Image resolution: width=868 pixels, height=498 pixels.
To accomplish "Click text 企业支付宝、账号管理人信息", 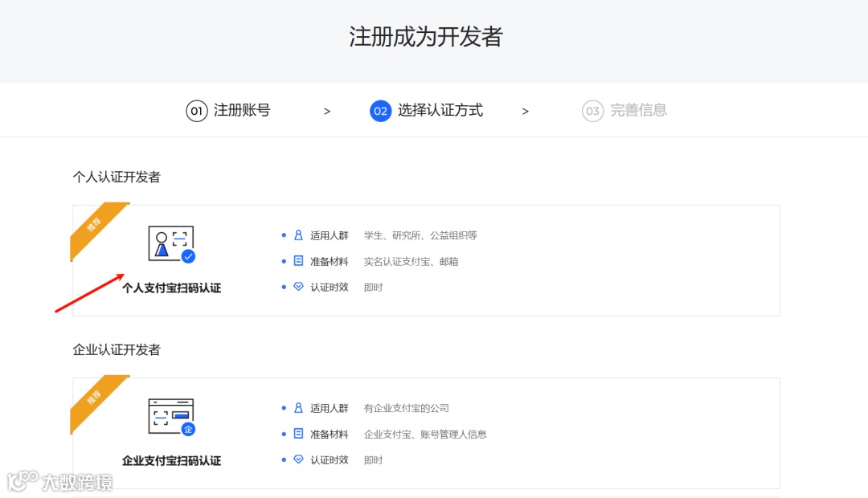I will (x=425, y=435).
